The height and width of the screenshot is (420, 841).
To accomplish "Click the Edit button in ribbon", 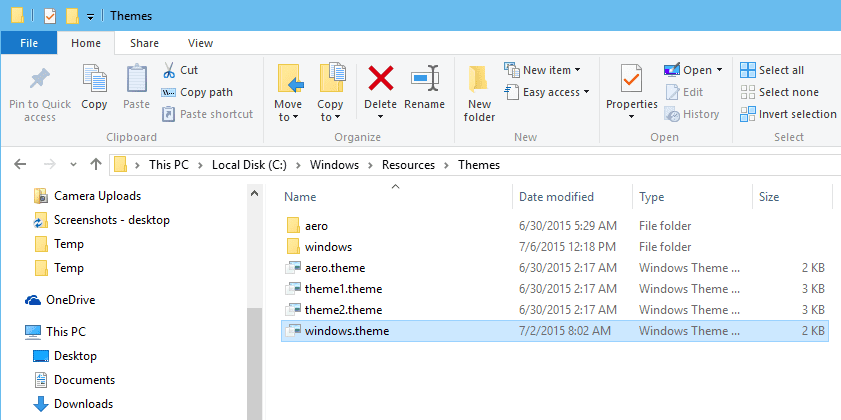I will coord(684,92).
